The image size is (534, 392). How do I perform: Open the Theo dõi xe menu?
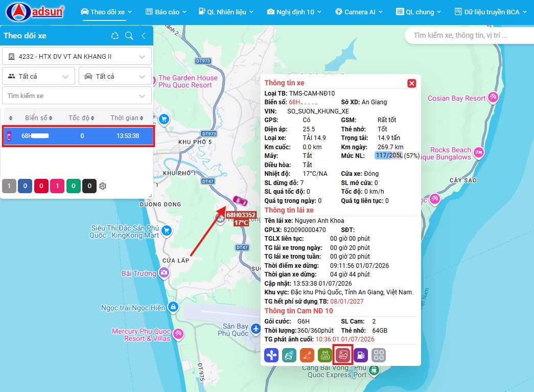(x=106, y=12)
